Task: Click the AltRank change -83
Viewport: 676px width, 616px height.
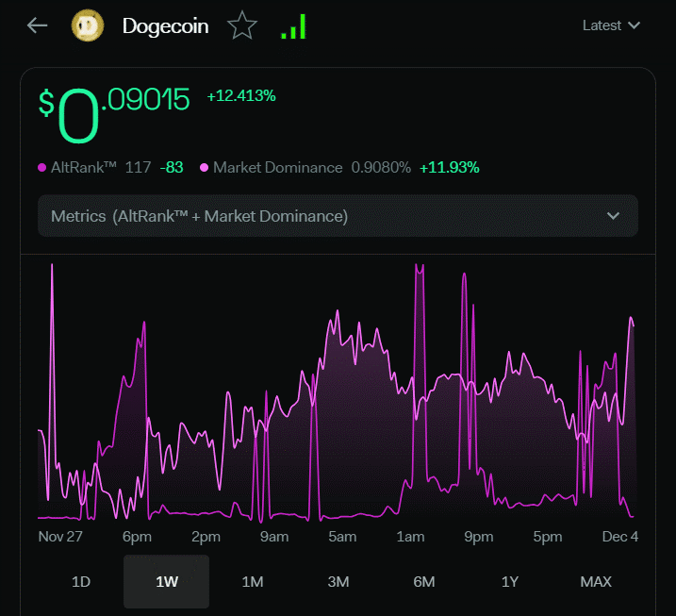Action: click(x=172, y=167)
